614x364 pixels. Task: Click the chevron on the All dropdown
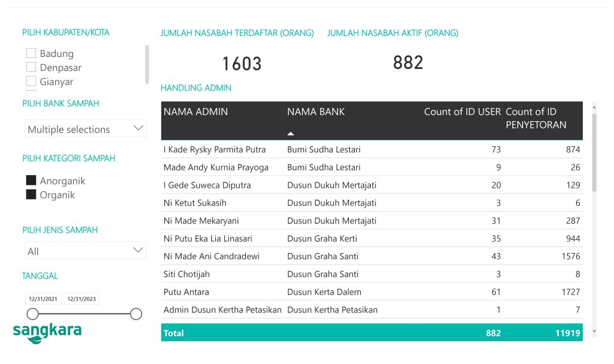(x=139, y=250)
